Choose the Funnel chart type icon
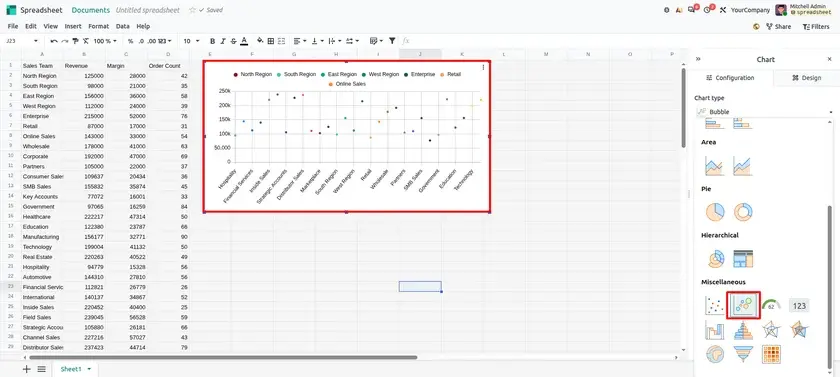This screenshot has width=840, height=377. coord(743,354)
